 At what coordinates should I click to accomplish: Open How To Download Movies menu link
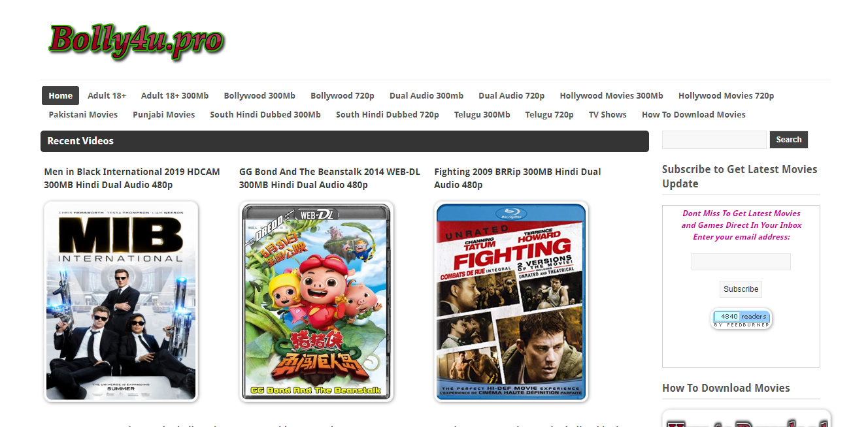[x=693, y=114]
